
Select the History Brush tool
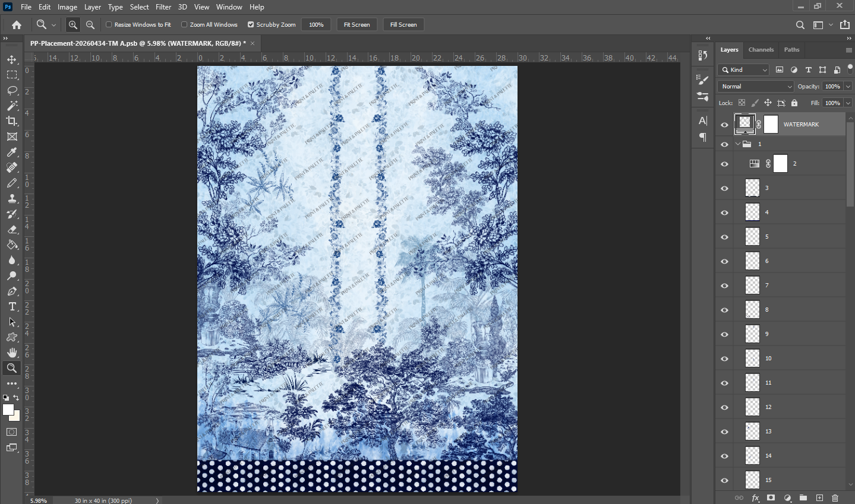click(12, 214)
